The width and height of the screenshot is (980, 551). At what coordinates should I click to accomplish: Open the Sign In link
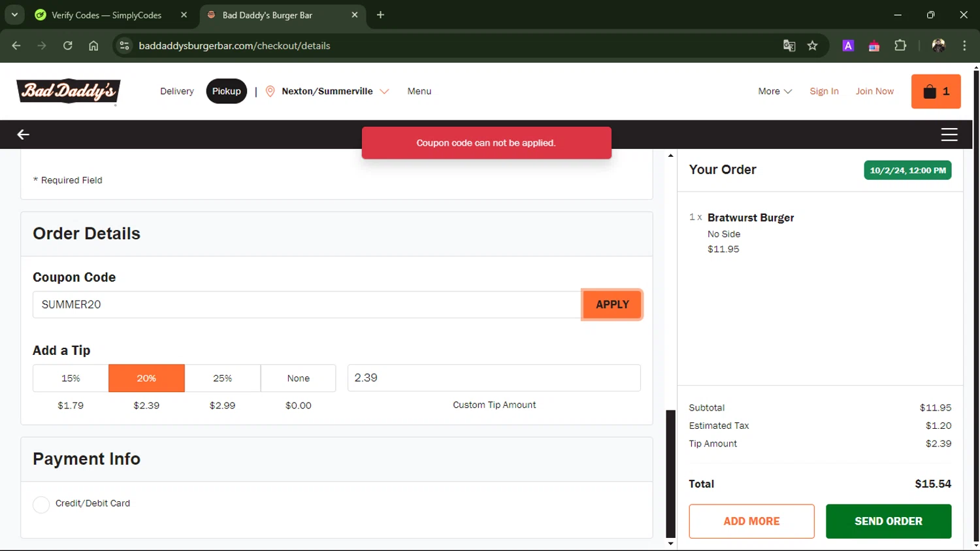pos(824,92)
